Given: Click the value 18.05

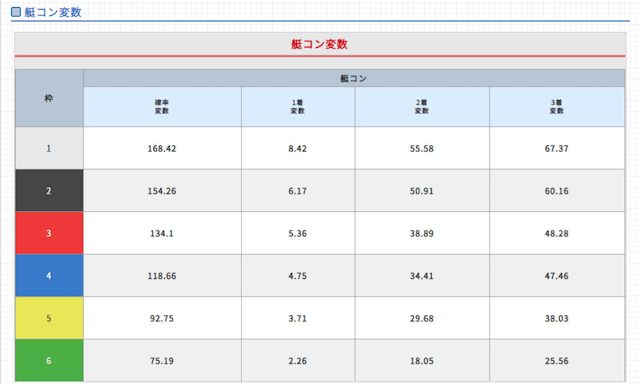Looking at the screenshot, I should coord(422,361).
